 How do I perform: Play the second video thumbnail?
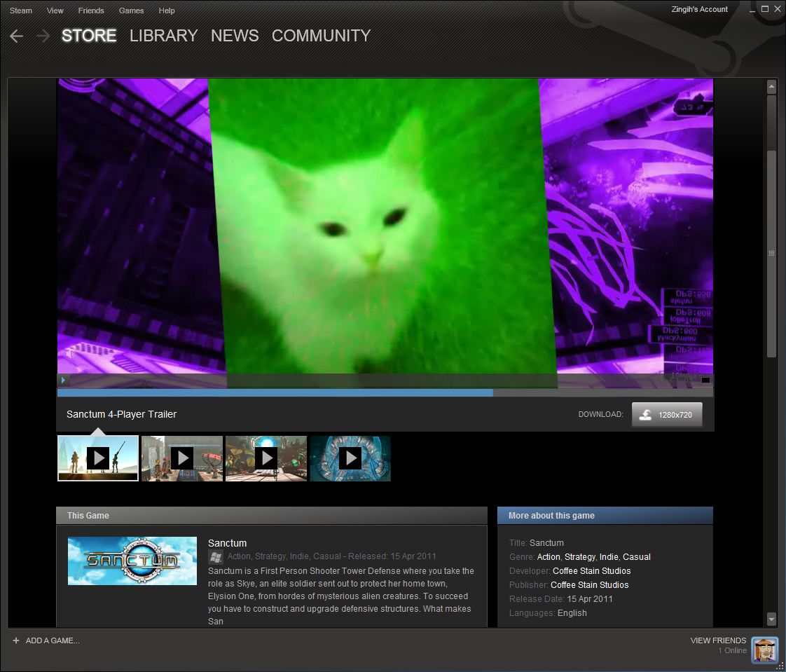coord(182,458)
